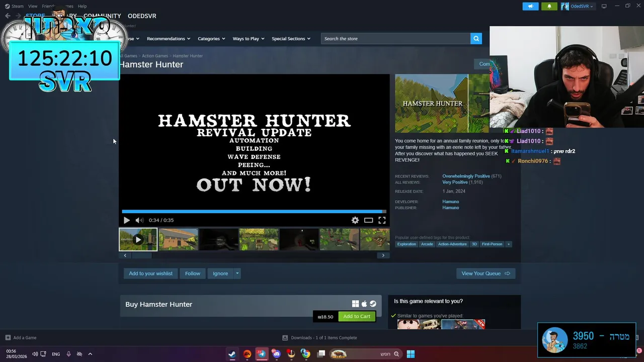644x362 pixels.
Task: Click the store search magnifier button
Action: tap(476, 39)
